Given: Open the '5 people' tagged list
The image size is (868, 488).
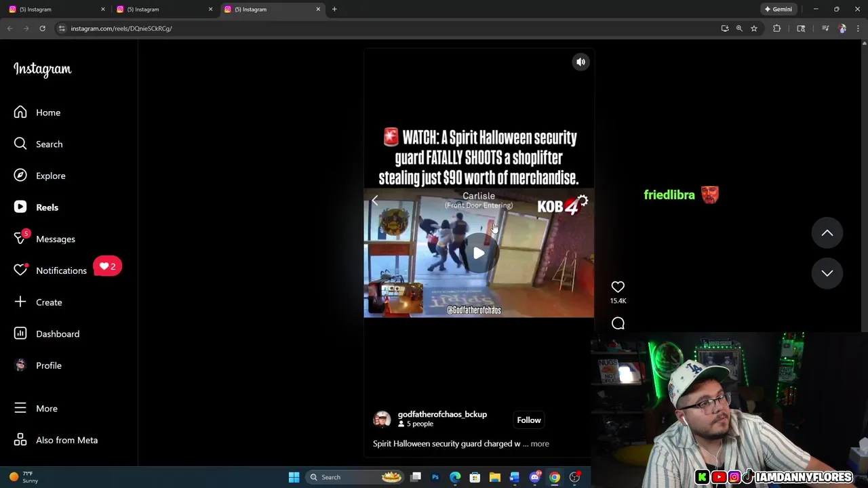Looking at the screenshot, I should coord(416,424).
